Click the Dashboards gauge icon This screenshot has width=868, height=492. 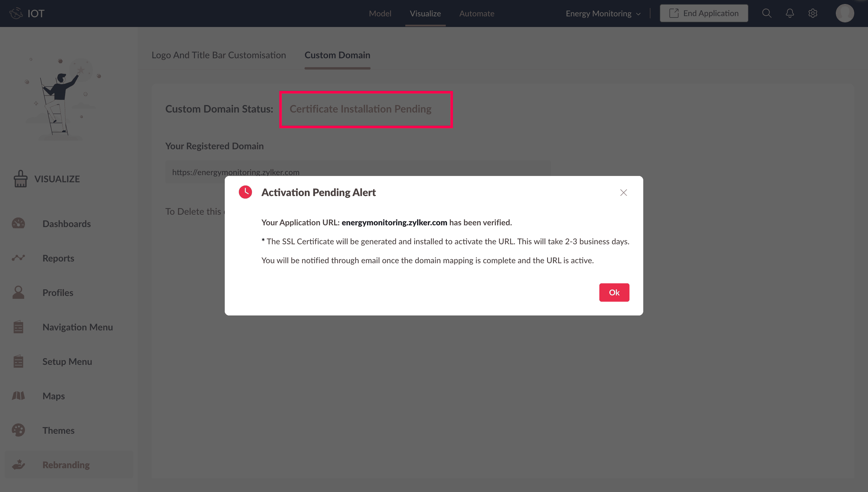18,224
